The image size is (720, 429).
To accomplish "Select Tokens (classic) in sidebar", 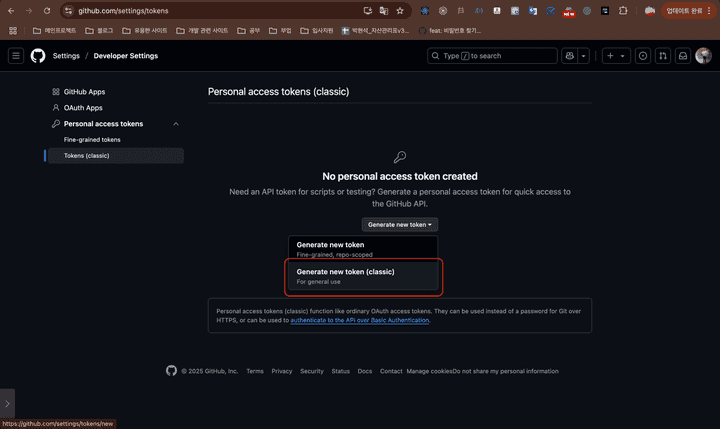I will (x=116, y=156).
